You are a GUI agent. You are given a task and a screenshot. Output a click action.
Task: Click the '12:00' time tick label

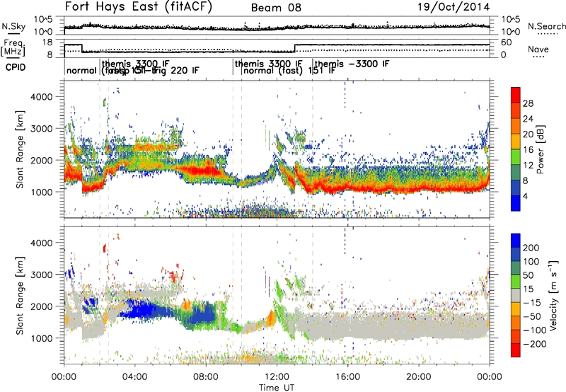click(x=277, y=377)
